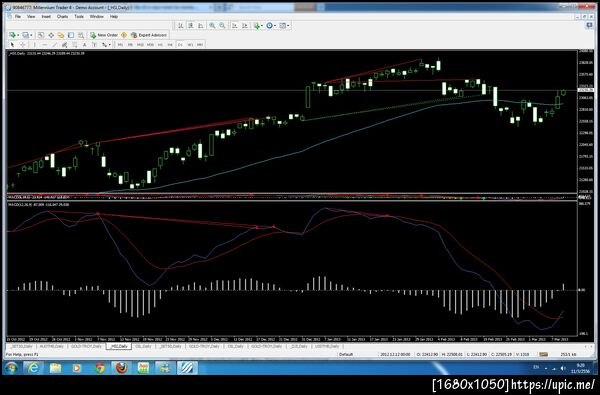This screenshot has height=395, width=600.
Task: Switch to _HSI,Daily chart tab
Action: tap(119, 346)
